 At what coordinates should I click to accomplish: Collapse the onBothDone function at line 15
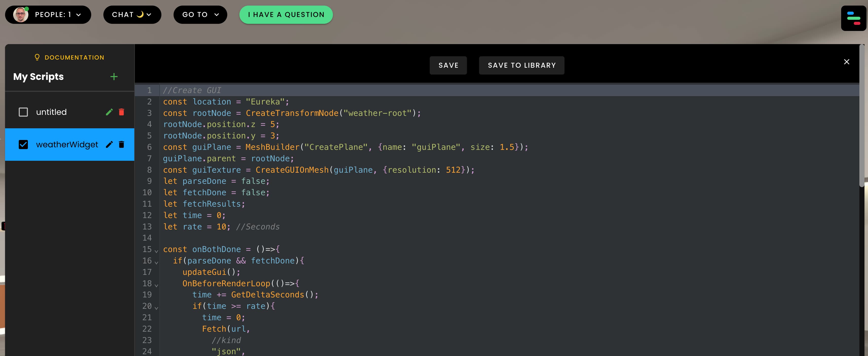pyautogui.click(x=156, y=251)
